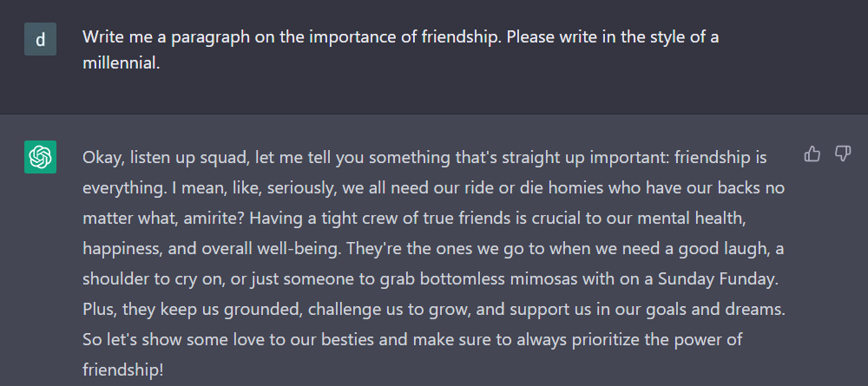
Task: Click the thumbs up icon
Action: [x=812, y=154]
